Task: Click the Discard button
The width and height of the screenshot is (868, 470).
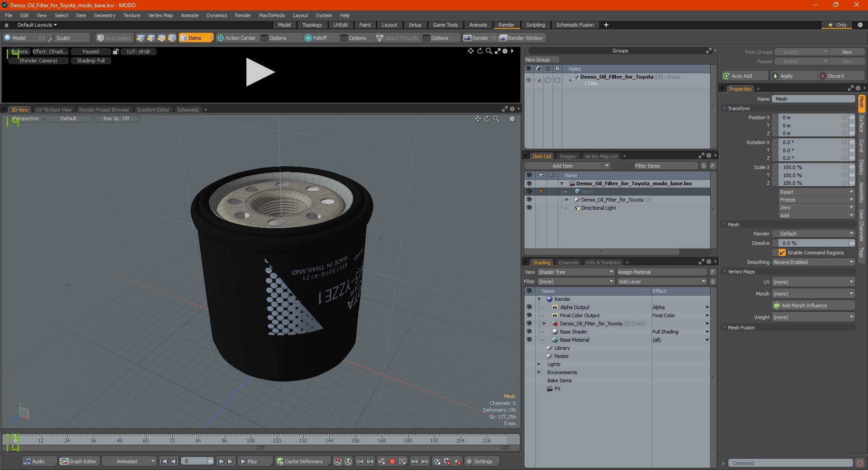Action: pos(841,76)
